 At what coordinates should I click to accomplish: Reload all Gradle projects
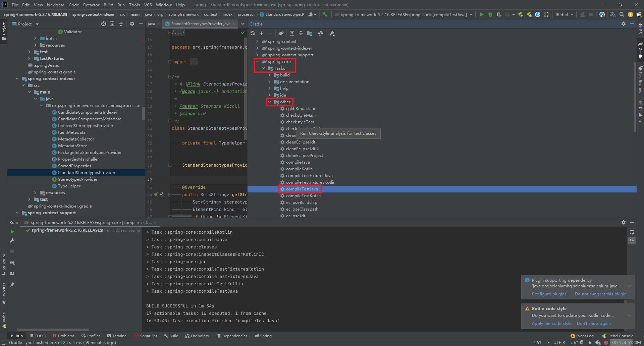(x=253, y=33)
